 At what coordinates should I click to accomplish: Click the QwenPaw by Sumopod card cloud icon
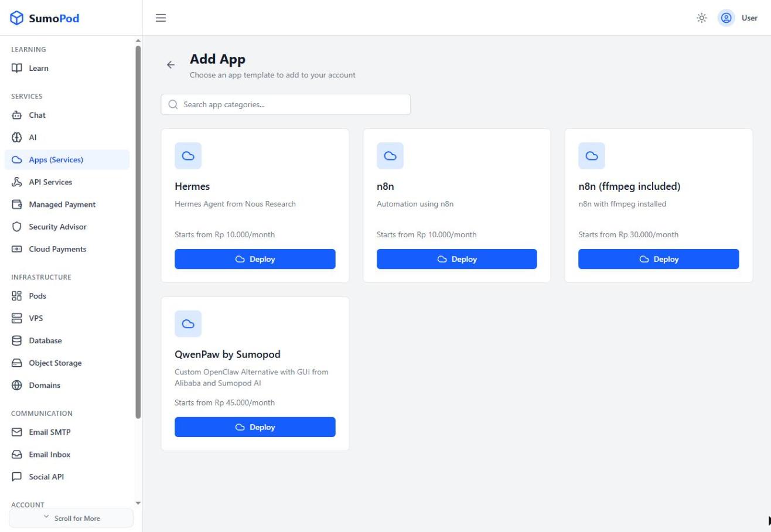(x=188, y=324)
